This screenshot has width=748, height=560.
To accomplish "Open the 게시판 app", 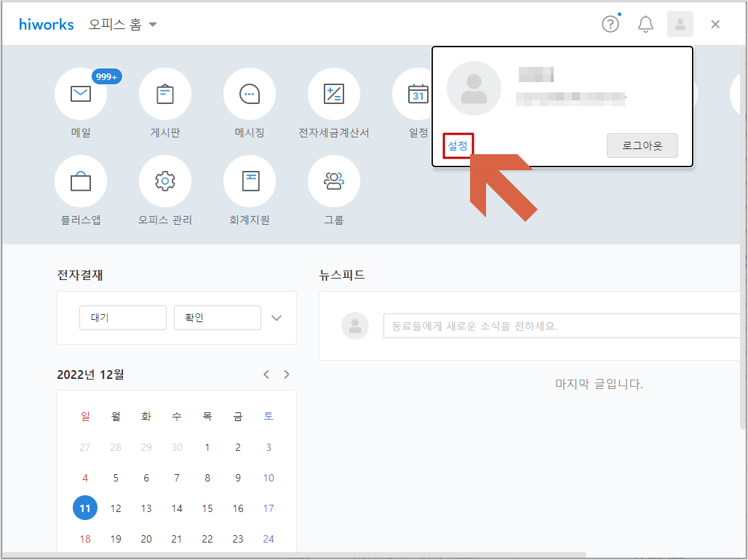I will pos(165,93).
